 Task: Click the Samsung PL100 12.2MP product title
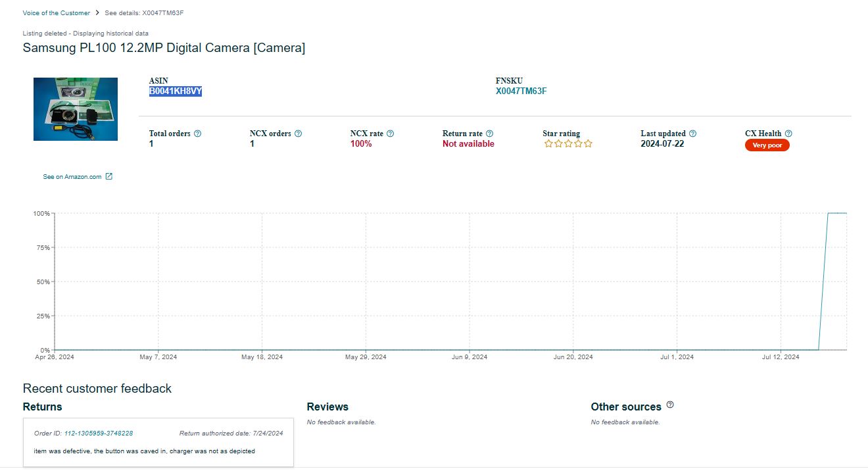click(x=164, y=48)
